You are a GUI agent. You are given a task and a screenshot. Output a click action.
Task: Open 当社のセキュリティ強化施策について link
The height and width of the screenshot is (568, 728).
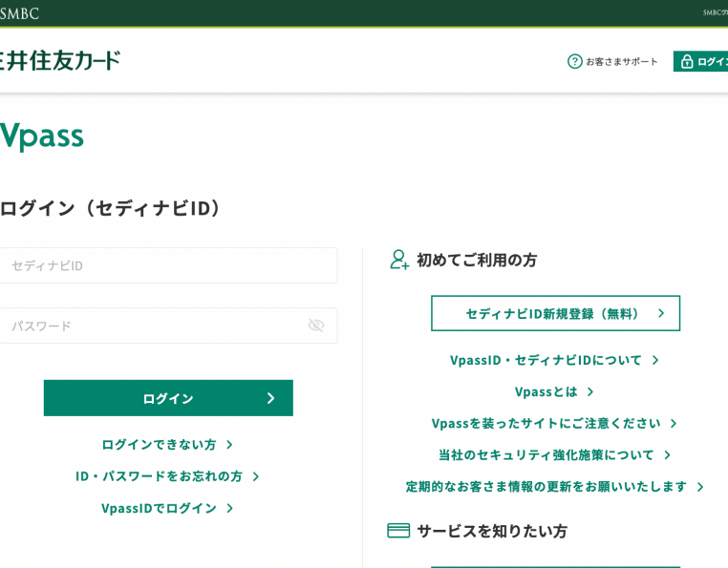pyautogui.click(x=546, y=454)
